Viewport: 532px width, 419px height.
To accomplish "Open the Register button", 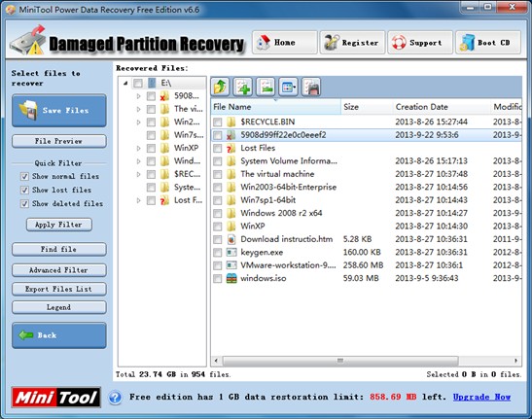I will tap(352, 43).
